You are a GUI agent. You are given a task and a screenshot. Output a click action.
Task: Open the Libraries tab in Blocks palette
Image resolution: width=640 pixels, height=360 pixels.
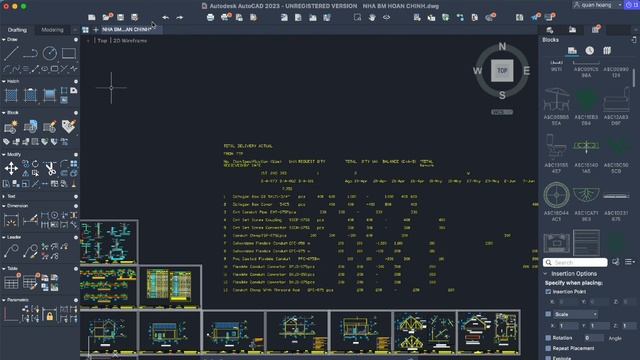tap(607, 51)
